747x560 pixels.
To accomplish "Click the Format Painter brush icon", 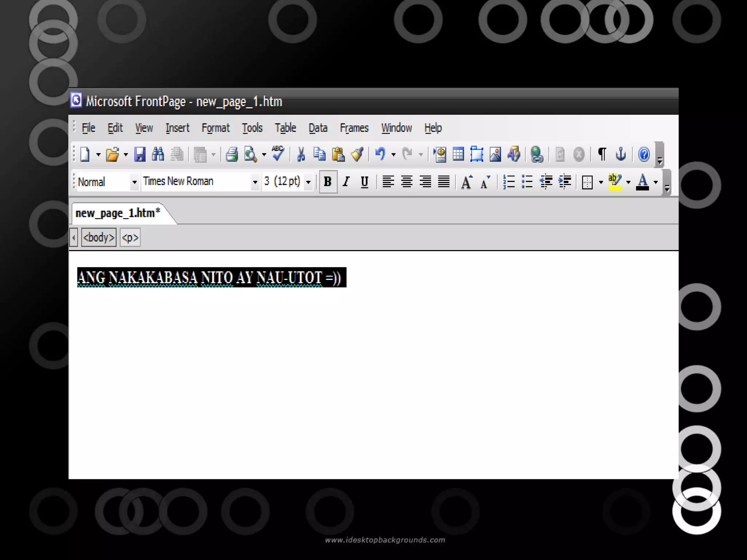I will (x=357, y=155).
